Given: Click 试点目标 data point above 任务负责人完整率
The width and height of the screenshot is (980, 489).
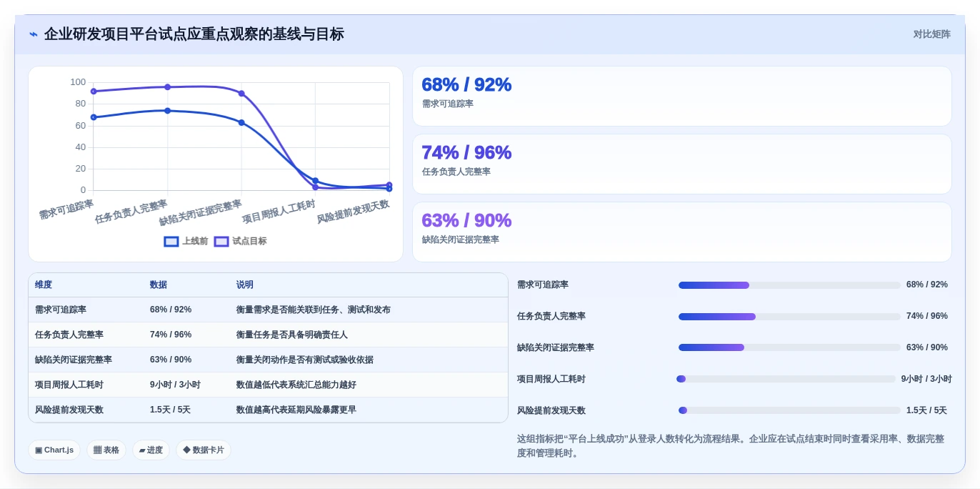Looking at the screenshot, I should coord(168,87).
